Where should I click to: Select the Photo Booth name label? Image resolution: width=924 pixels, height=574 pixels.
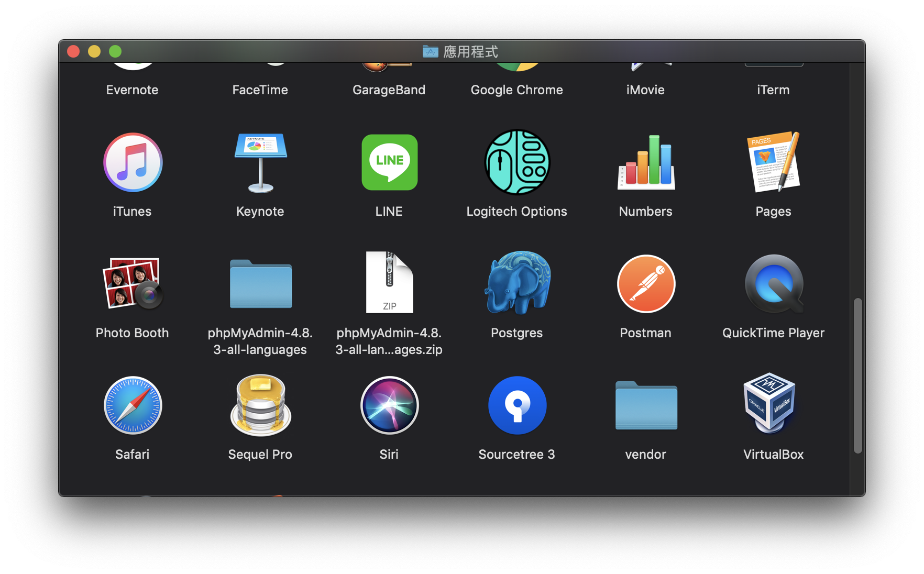click(x=133, y=333)
